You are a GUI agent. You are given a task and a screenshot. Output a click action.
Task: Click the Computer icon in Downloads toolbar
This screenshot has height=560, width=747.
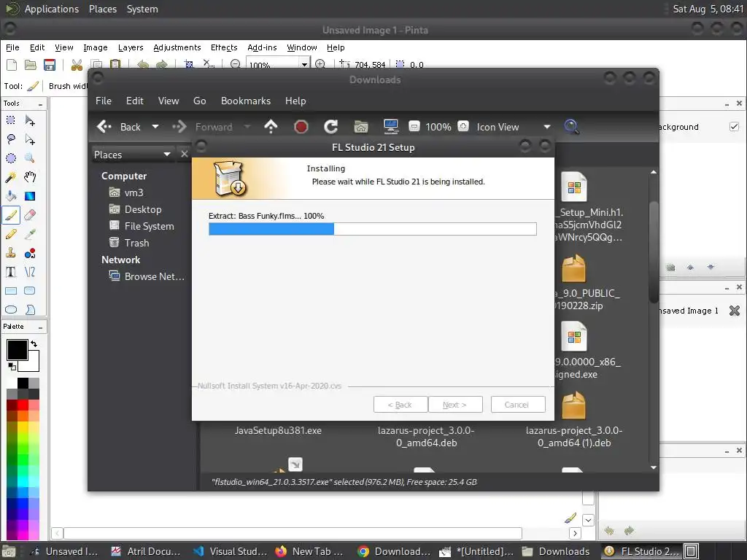(x=391, y=127)
